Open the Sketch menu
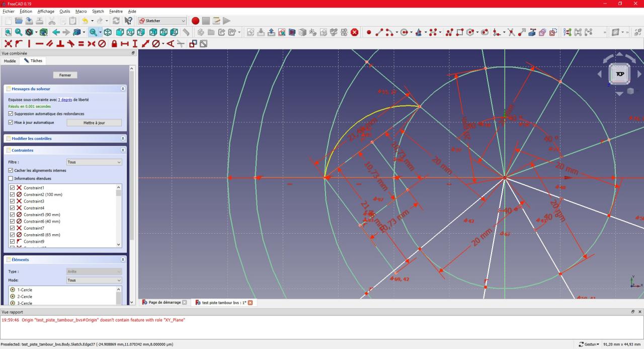 pos(98,11)
